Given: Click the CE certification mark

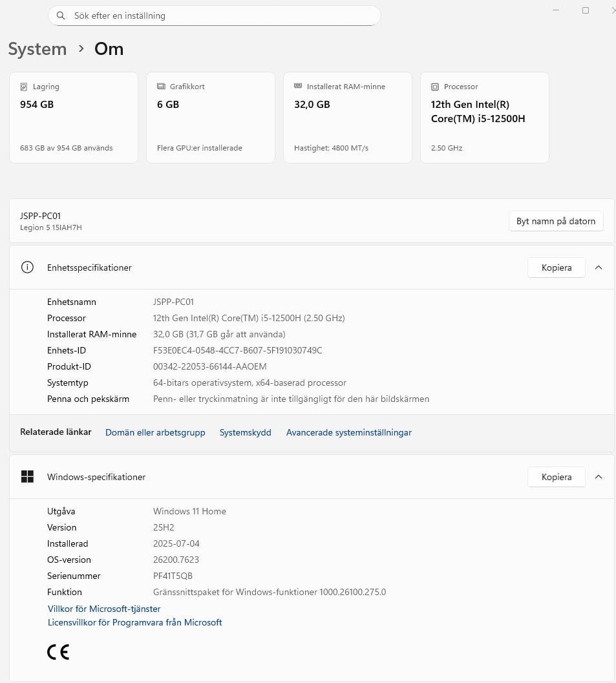Looking at the screenshot, I should coord(58,652).
